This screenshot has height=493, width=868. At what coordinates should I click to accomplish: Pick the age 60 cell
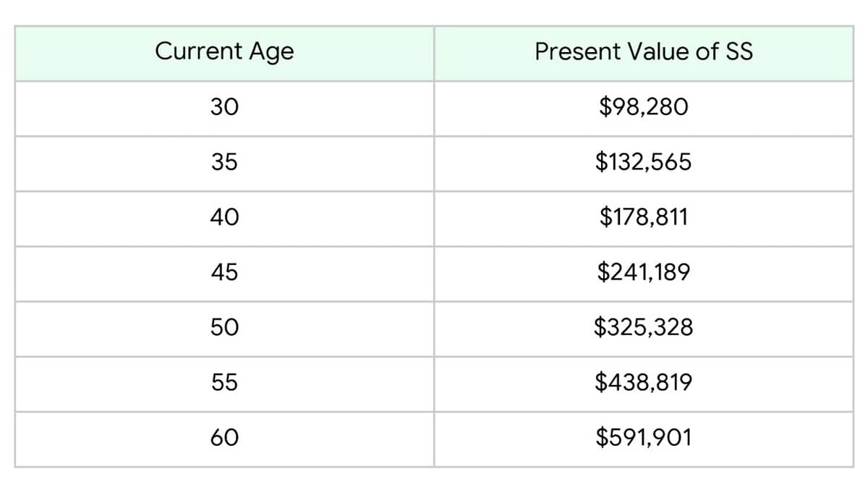pyautogui.click(x=224, y=437)
